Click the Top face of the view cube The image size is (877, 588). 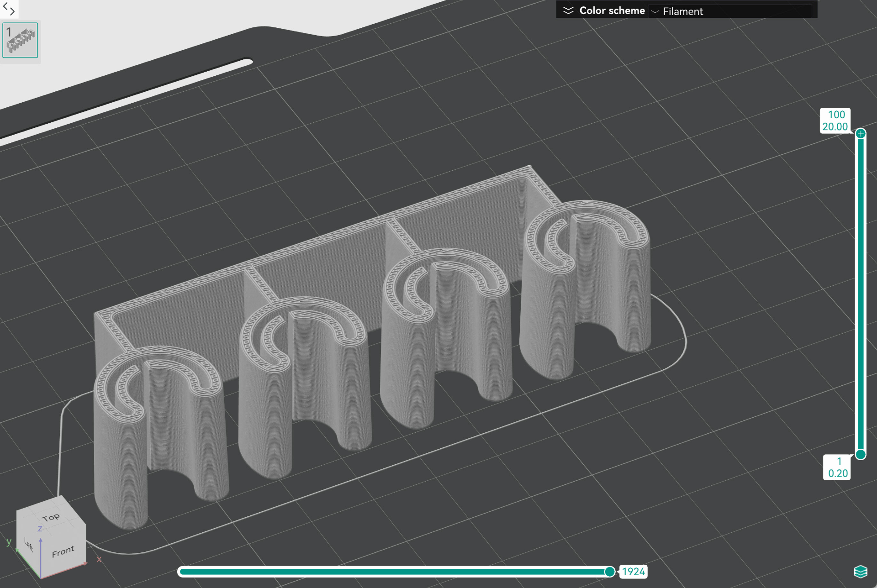point(51,517)
